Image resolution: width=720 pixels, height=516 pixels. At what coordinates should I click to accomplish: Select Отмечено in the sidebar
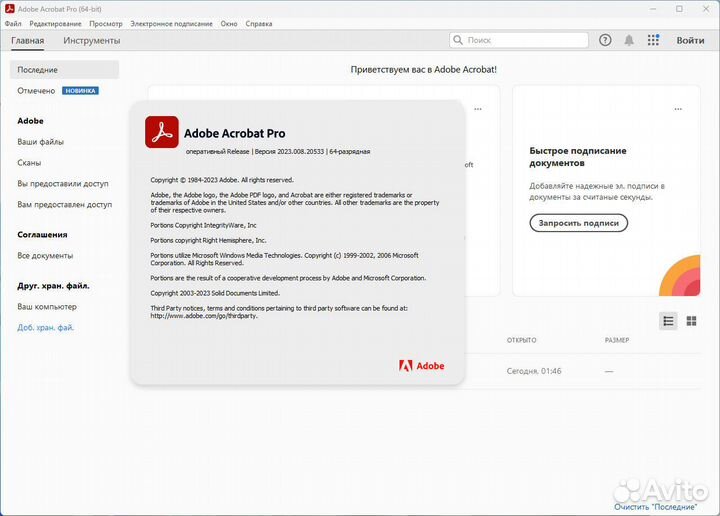point(36,91)
